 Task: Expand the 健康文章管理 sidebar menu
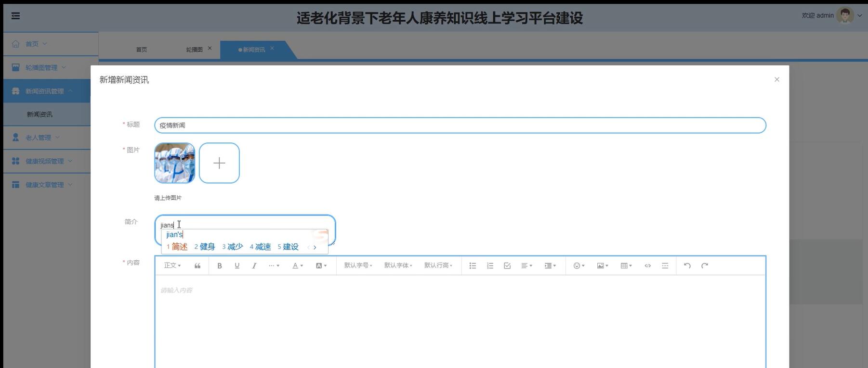[46, 185]
